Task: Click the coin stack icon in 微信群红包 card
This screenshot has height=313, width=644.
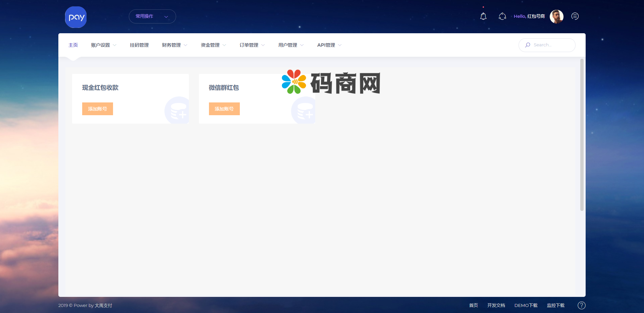Action: [304, 111]
